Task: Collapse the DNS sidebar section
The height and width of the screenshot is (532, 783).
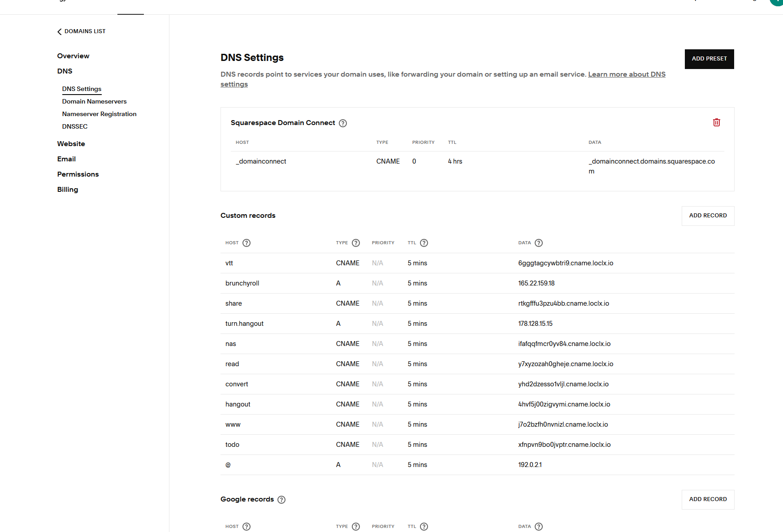Action: [65, 71]
